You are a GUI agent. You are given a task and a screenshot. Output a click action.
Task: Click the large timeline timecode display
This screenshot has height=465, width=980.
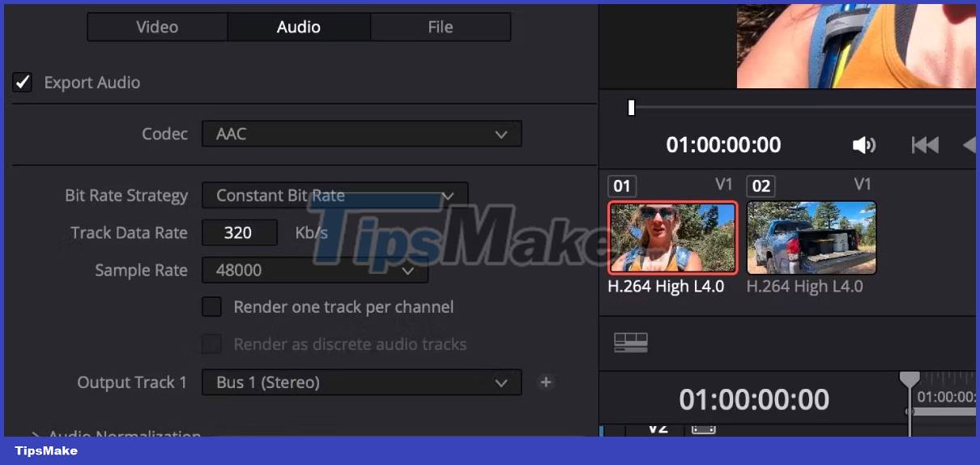(x=754, y=399)
